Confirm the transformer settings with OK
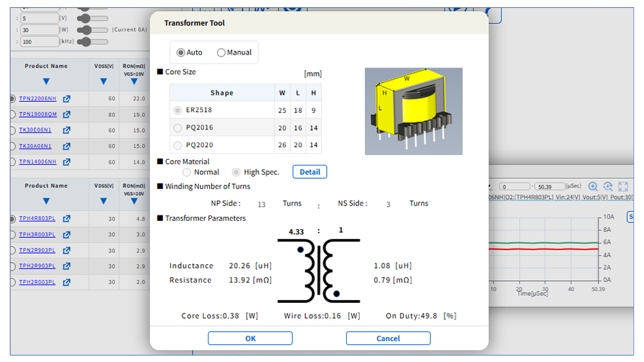The width and height of the screenshot is (644, 362). pos(250,338)
